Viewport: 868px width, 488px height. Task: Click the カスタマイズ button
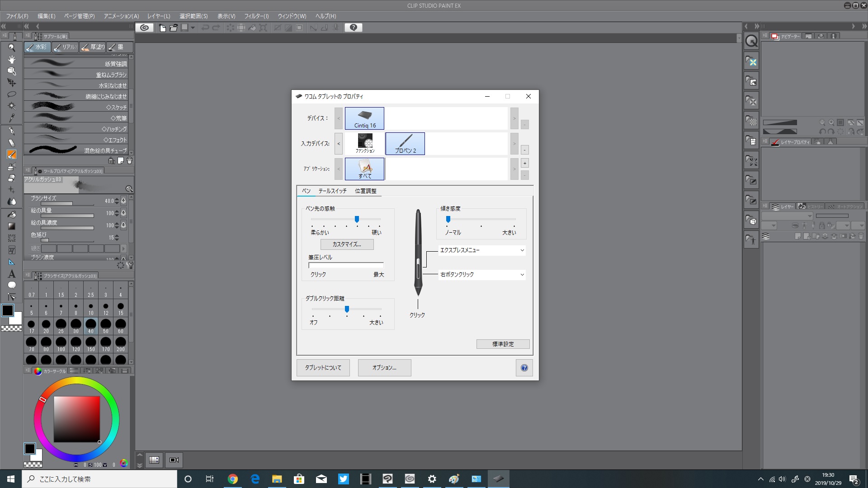click(347, 244)
